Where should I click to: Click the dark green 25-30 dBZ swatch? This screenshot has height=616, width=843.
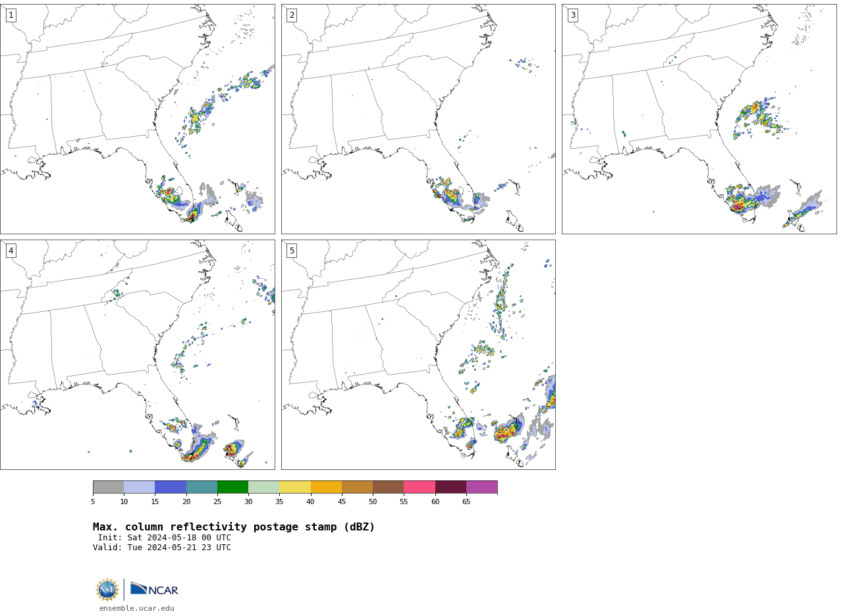point(232,487)
